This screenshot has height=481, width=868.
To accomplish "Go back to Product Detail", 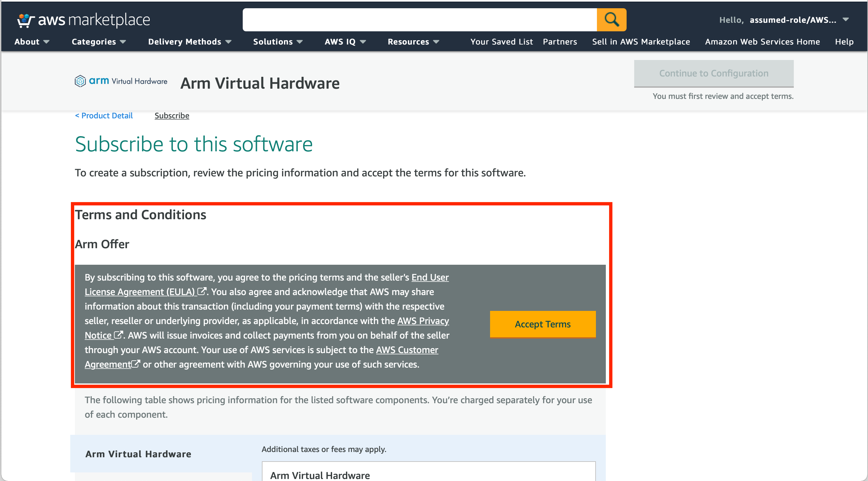I will 104,115.
